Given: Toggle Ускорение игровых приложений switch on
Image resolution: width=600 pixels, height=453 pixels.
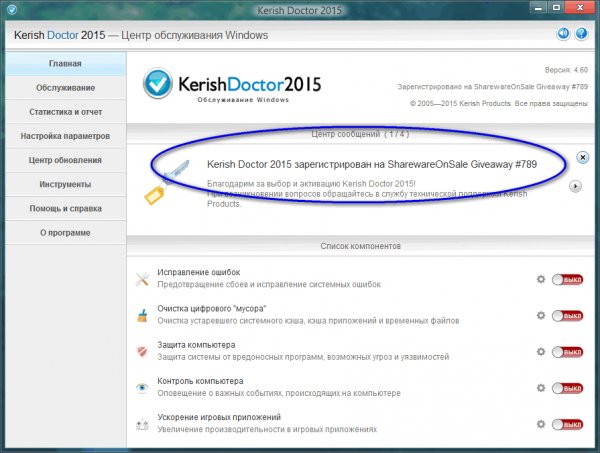Looking at the screenshot, I should pos(567,424).
